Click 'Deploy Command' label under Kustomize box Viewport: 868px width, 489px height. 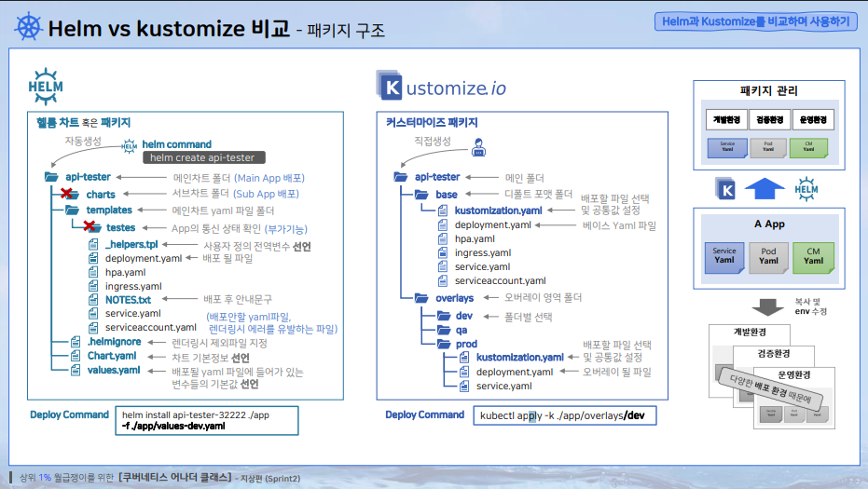(x=424, y=414)
